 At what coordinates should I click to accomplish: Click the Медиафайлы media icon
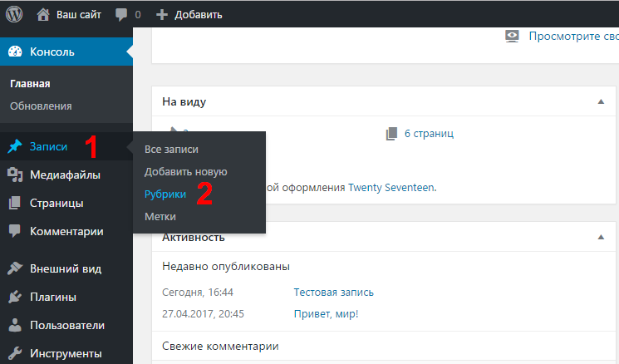pos(15,175)
